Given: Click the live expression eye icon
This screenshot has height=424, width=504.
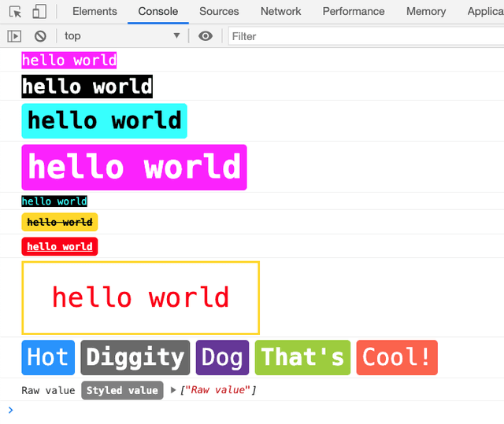Looking at the screenshot, I should point(206,36).
